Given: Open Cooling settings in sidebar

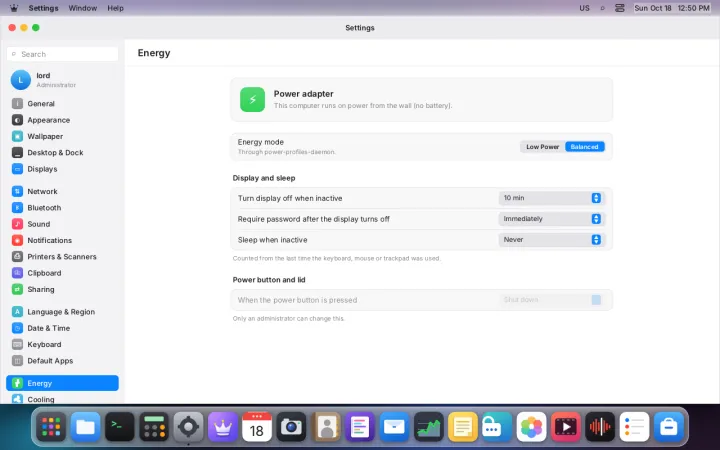Looking at the screenshot, I should point(62,399).
